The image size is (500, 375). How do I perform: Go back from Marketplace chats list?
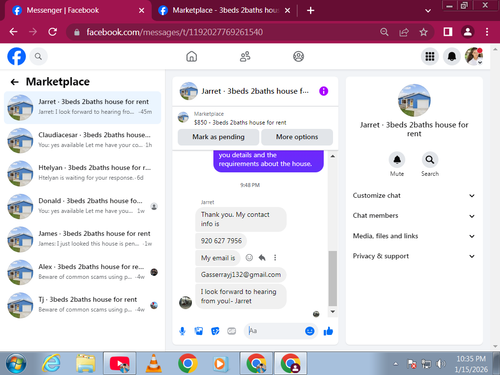(14, 82)
